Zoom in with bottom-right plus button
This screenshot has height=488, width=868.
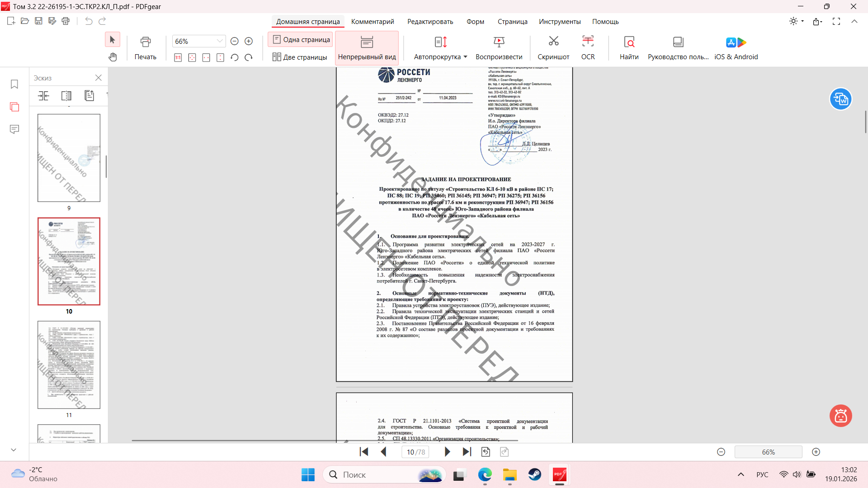coord(816,452)
